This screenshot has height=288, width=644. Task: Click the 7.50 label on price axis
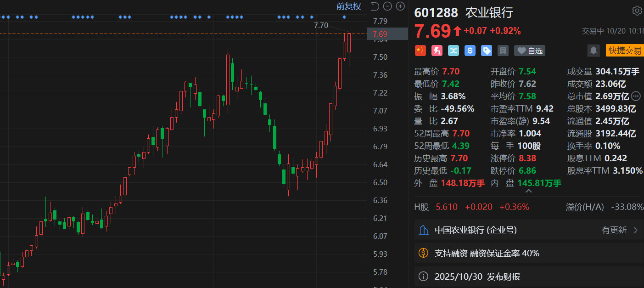[x=381, y=57]
